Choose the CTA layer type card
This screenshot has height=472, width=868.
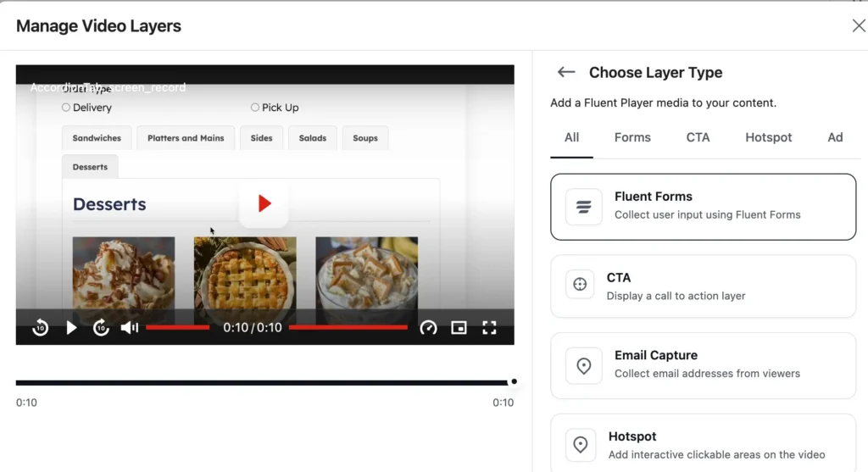pyautogui.click(x=703, y=286)
